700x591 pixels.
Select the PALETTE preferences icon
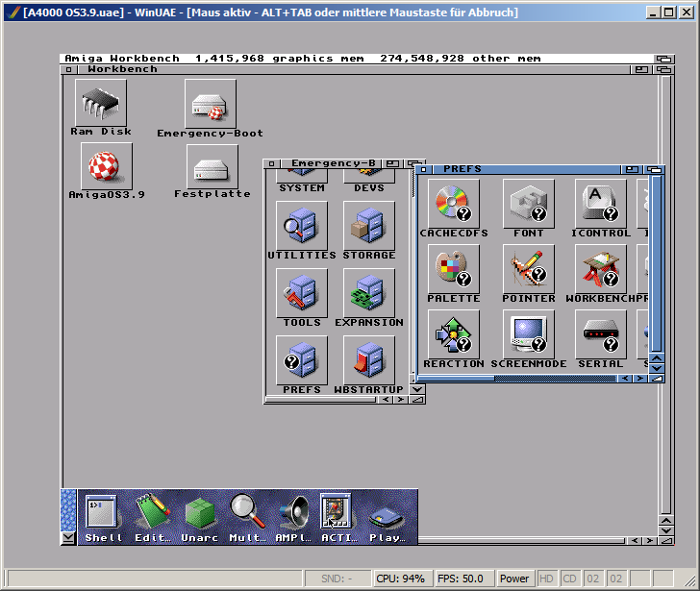coord(454,269)
